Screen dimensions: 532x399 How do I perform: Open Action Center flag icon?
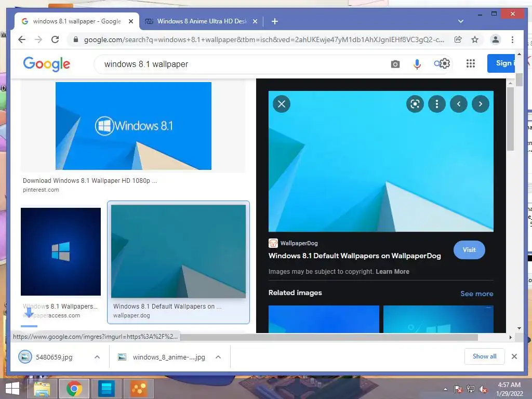(x=458, y=390)
